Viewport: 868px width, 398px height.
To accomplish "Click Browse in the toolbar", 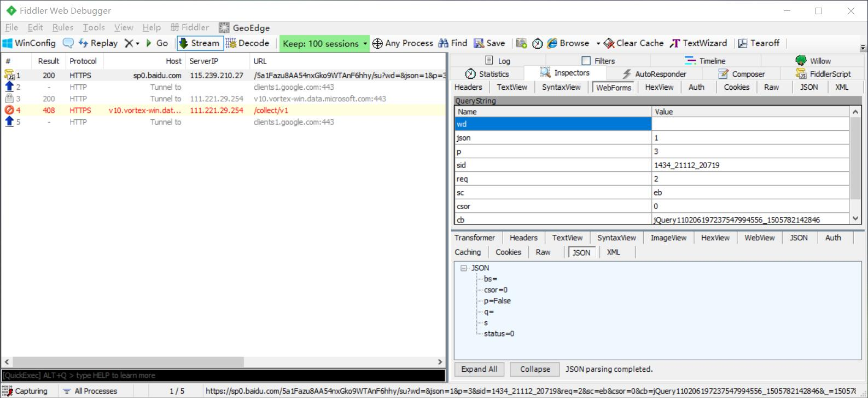I will (x=568, y=43).
